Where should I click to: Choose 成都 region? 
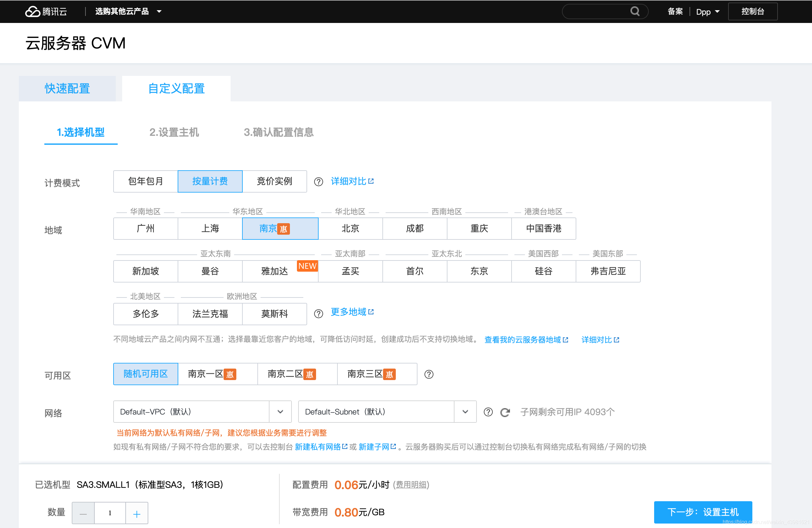415,229
